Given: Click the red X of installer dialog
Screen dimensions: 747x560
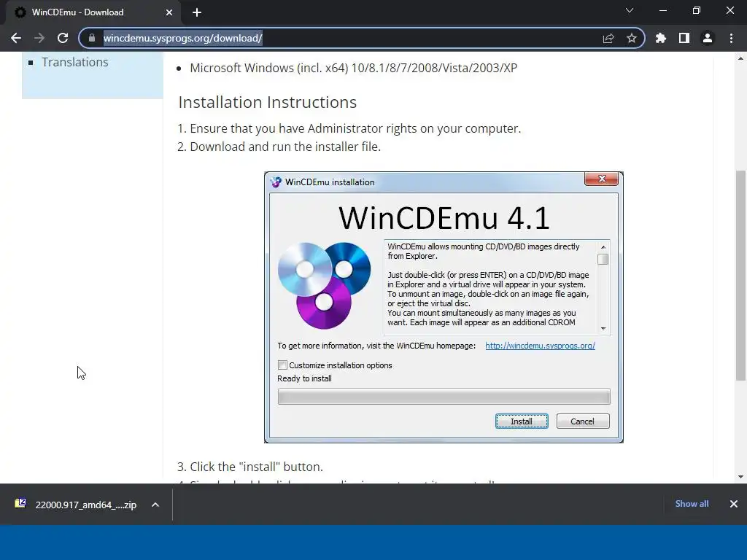Looking at the screenshot, I should click(601, 179).
